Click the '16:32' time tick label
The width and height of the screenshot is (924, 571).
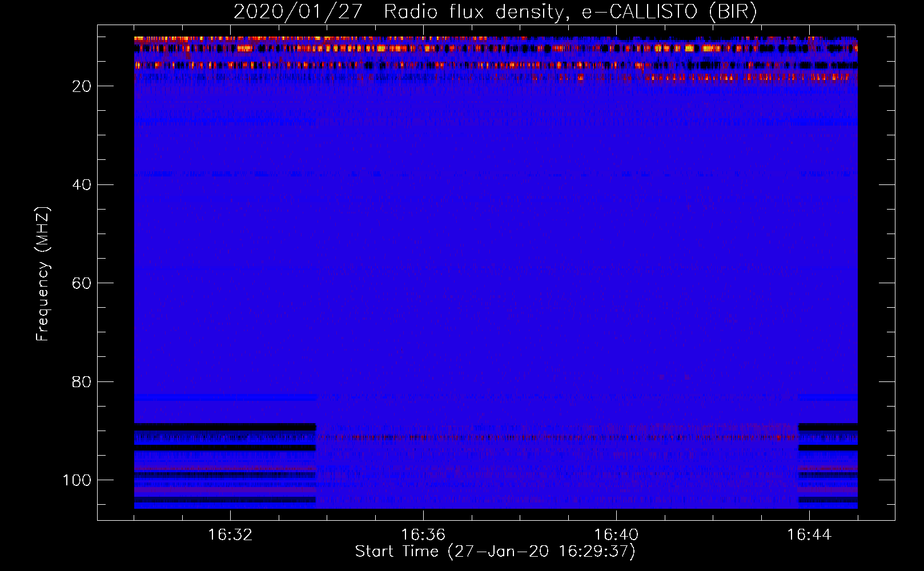tap(230, 535)
